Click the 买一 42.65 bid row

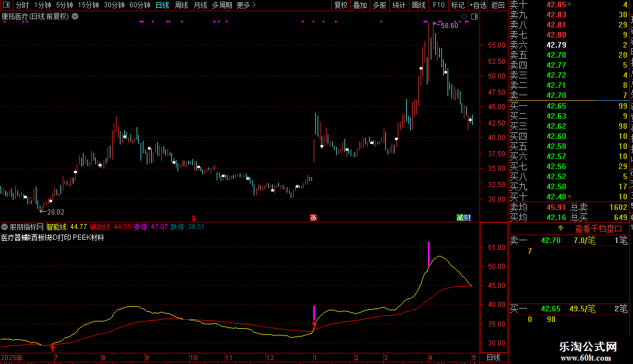click(x=569, y=106)
